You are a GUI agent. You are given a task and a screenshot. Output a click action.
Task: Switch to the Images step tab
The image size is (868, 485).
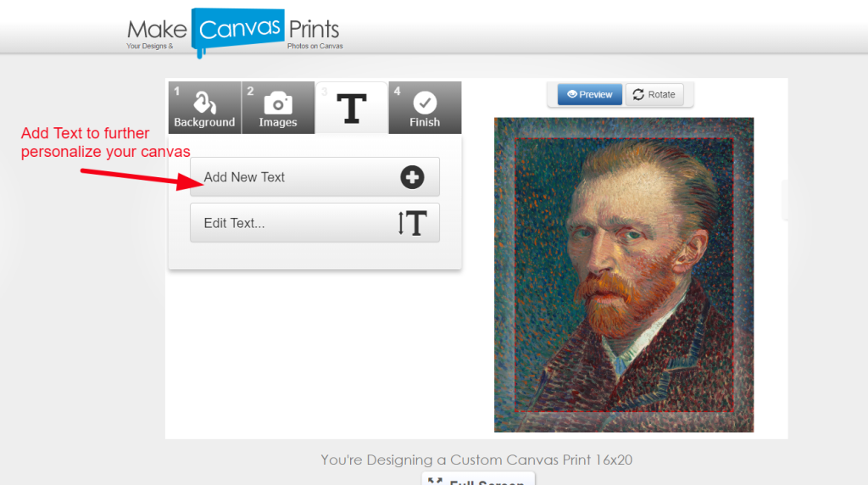click(278, 108)
